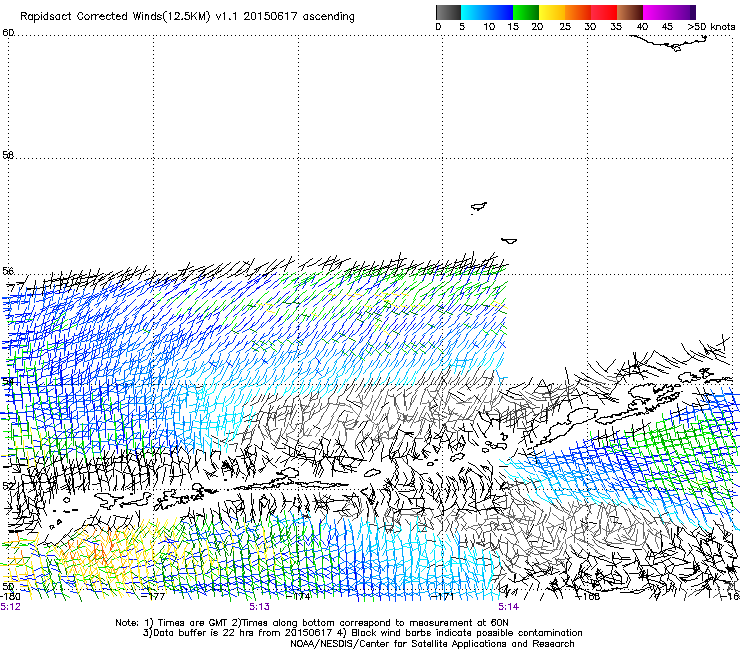
Task: Click the 'Rapidscat Corrected Winds(12.5KM)' title text
Action: [x=115, y=16]
